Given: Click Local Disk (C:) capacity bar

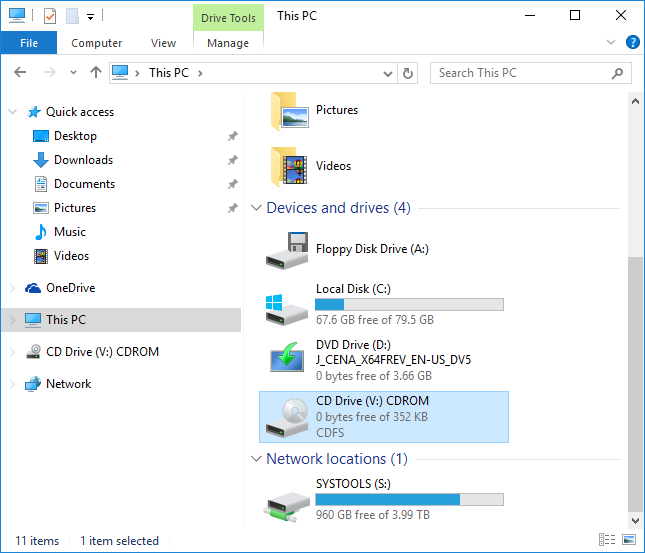Looking at the screenshot, I should (409, 304).
